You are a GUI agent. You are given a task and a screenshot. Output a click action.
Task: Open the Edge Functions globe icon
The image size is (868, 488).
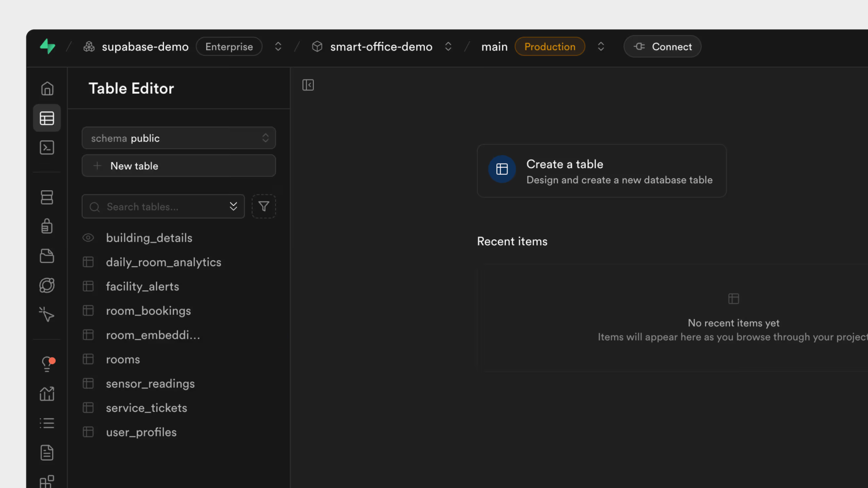[x=47, y=285]
